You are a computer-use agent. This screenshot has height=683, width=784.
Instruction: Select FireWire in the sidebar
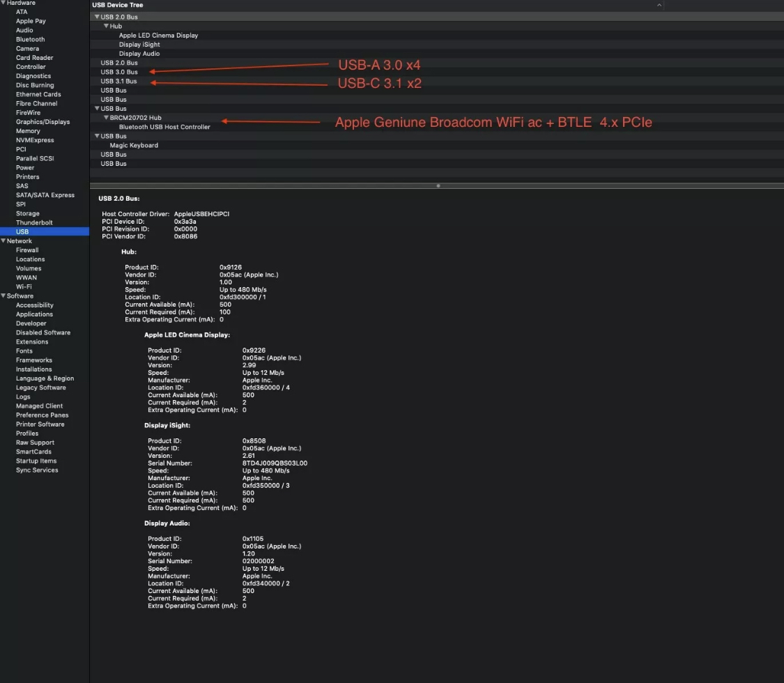(x=28, y=112)
